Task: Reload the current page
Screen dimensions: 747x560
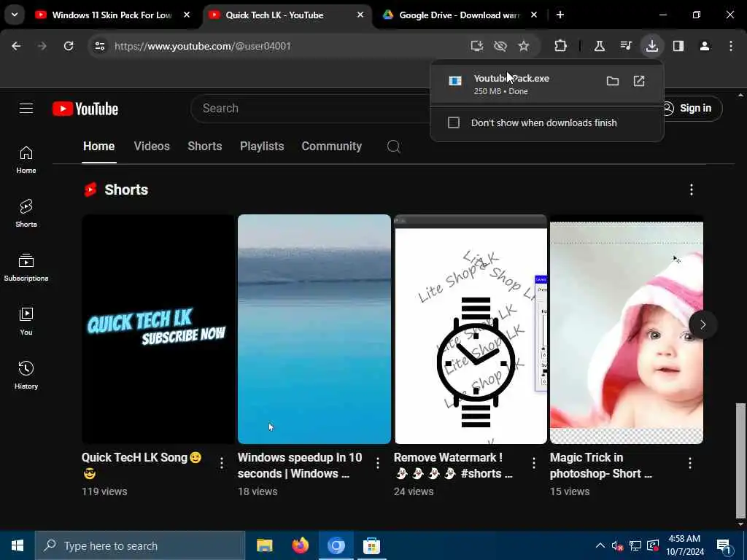Action: [69, 46]
